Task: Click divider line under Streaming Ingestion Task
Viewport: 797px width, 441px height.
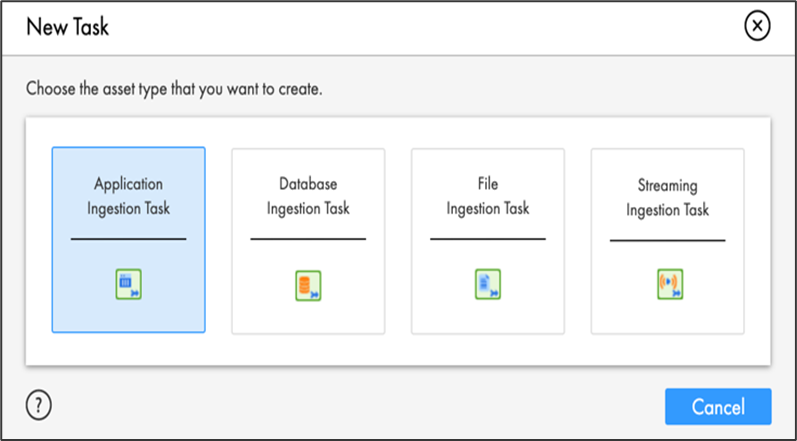Action: click(667, 240)
